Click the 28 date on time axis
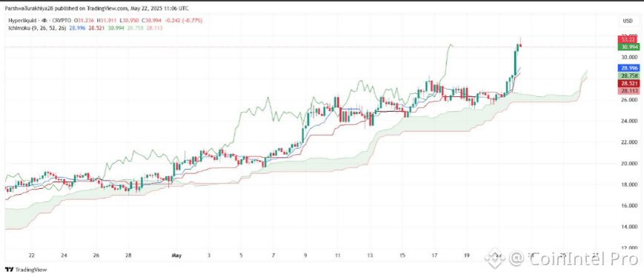 click(128, 256)
